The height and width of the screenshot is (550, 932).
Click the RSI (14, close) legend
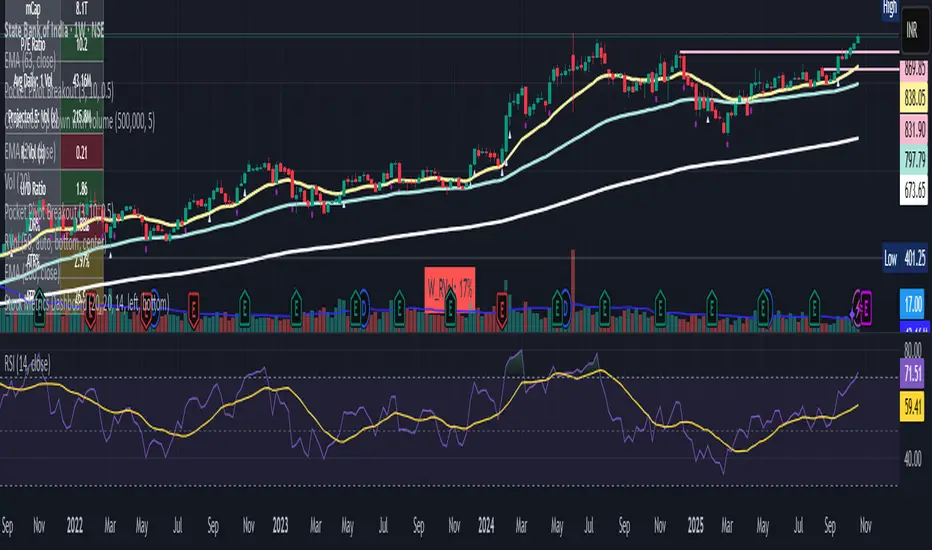pyautogui.click(x=27, y=363)
